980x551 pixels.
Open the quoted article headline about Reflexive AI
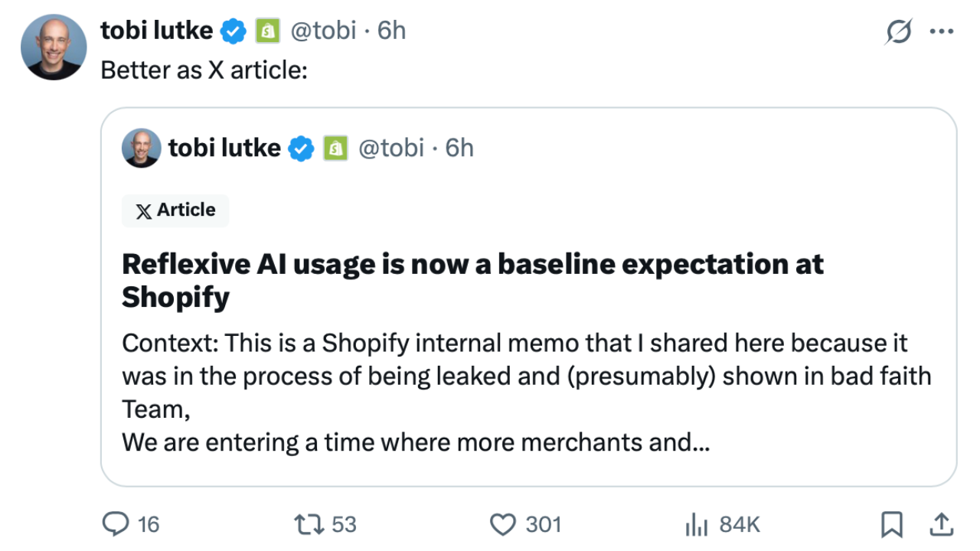472,280
